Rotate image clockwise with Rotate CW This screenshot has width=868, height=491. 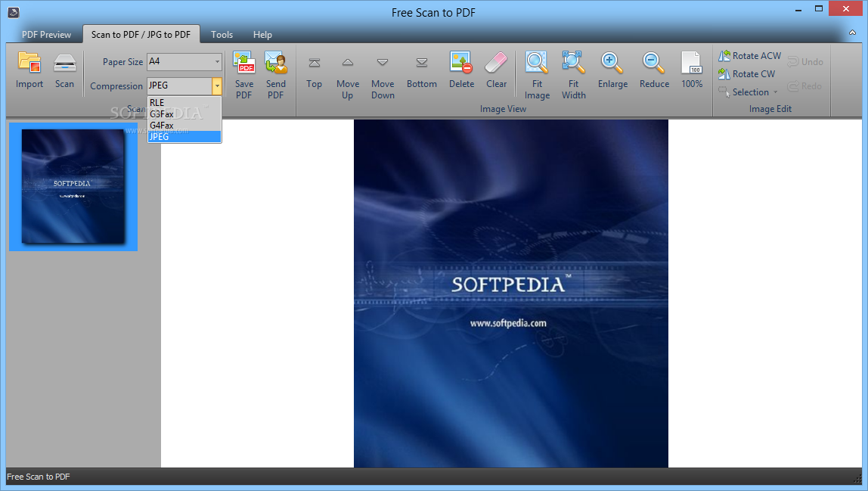(747, 73)
